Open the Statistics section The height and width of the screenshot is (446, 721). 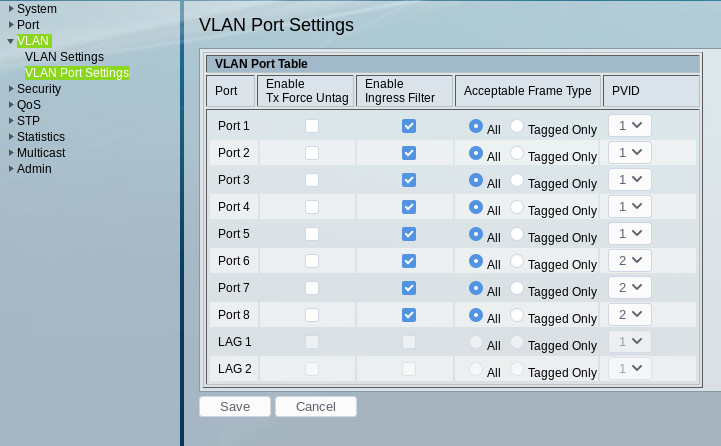pos(40,137)
